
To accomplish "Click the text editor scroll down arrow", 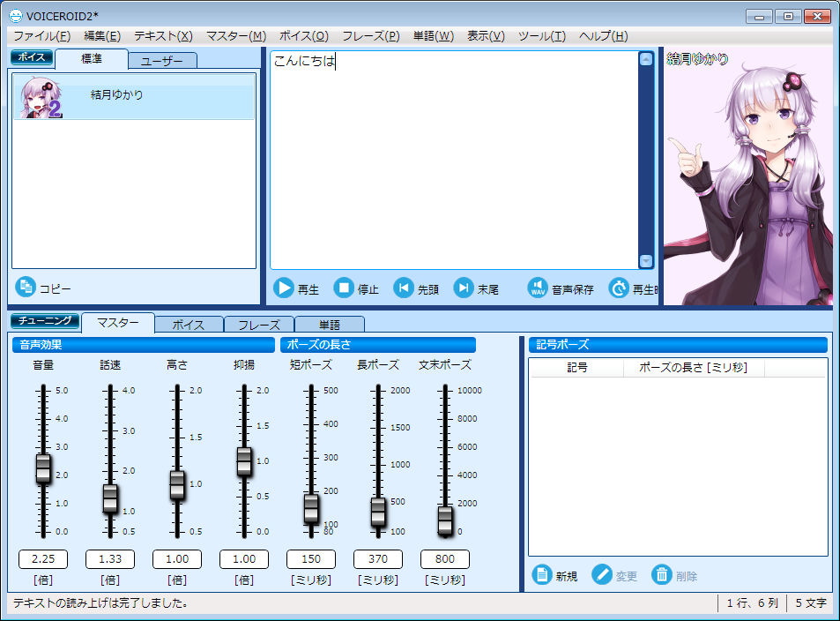I will 646,261.
